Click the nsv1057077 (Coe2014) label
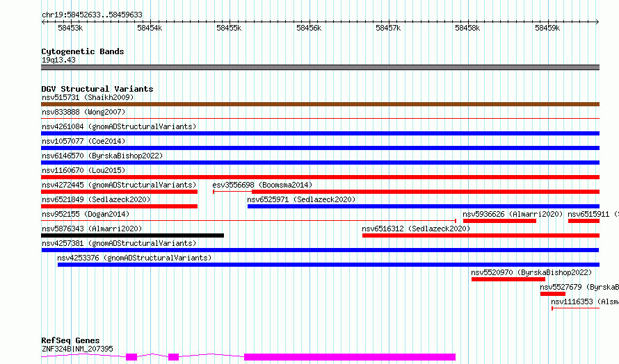The height and width of the screenshot is (364, 619). coord(83,141)
